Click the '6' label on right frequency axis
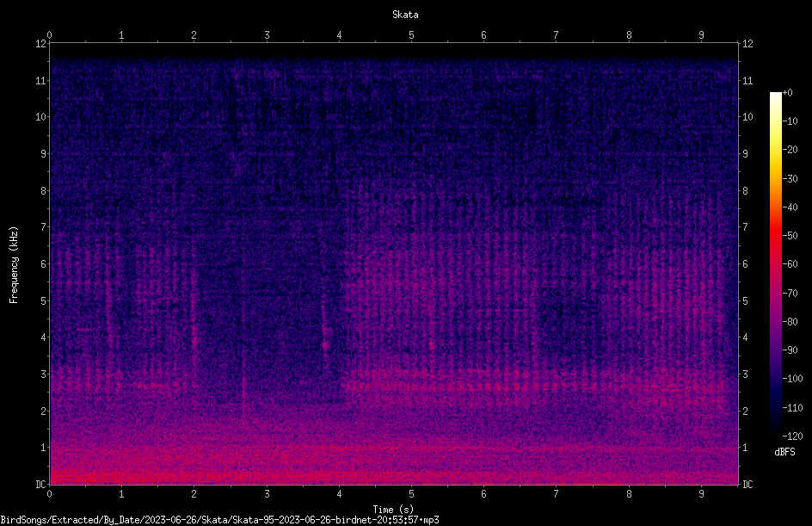 click(745, 263)
